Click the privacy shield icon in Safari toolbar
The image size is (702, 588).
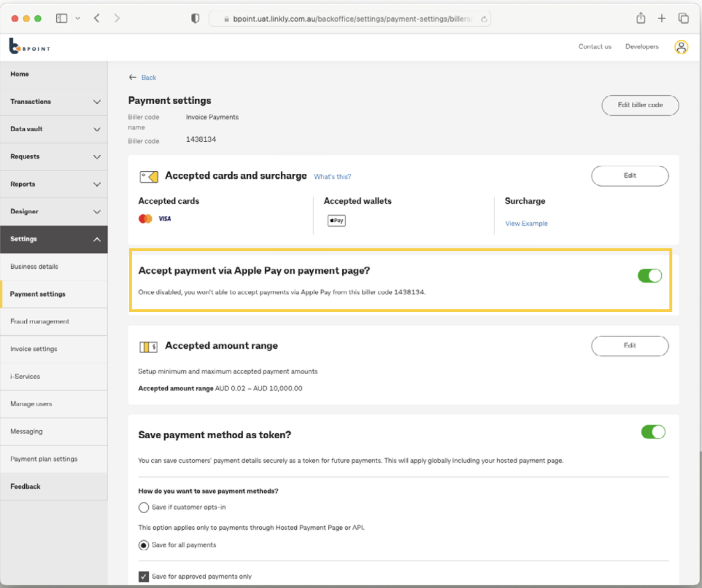(195, 18)
